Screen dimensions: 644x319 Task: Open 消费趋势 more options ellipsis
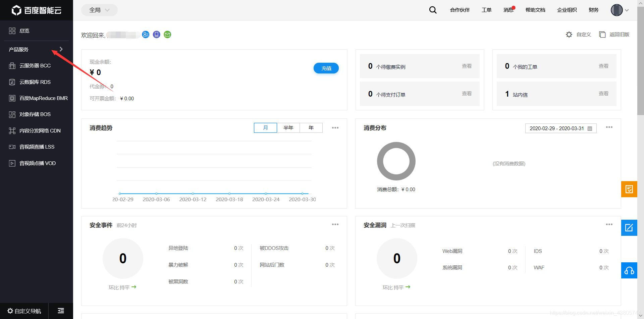click(x=335, y=128)
